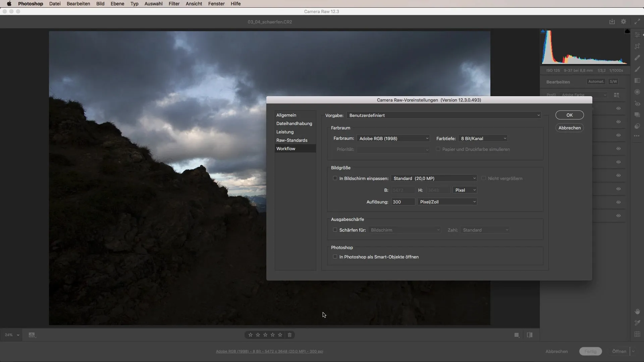Open the 'Standard (20,0 MP)' size dropdown
The height and width of the screenshot is (362, 644).
[434, 178]
